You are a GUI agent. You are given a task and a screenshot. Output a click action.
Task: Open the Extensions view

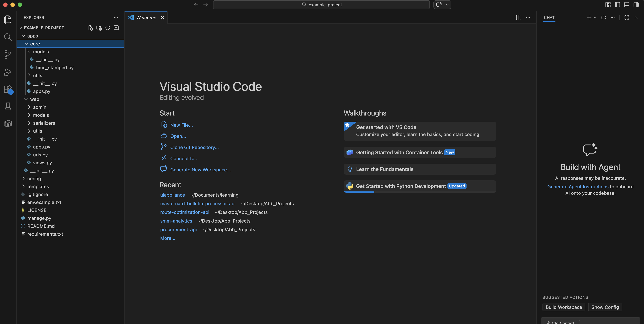pos(8,89)
